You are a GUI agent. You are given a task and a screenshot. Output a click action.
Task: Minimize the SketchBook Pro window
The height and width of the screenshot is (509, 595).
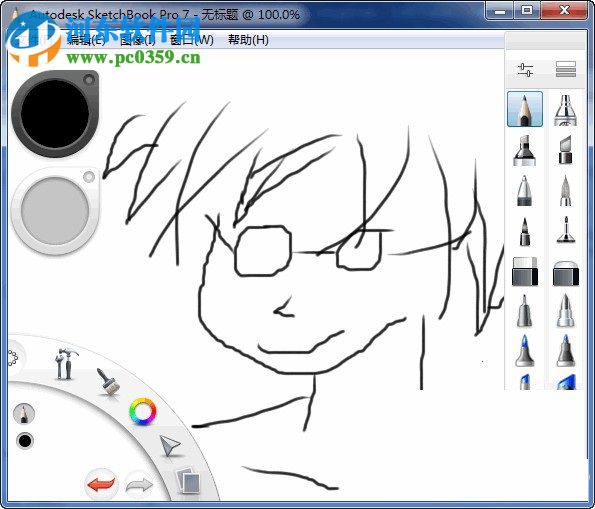pos(500,11)
